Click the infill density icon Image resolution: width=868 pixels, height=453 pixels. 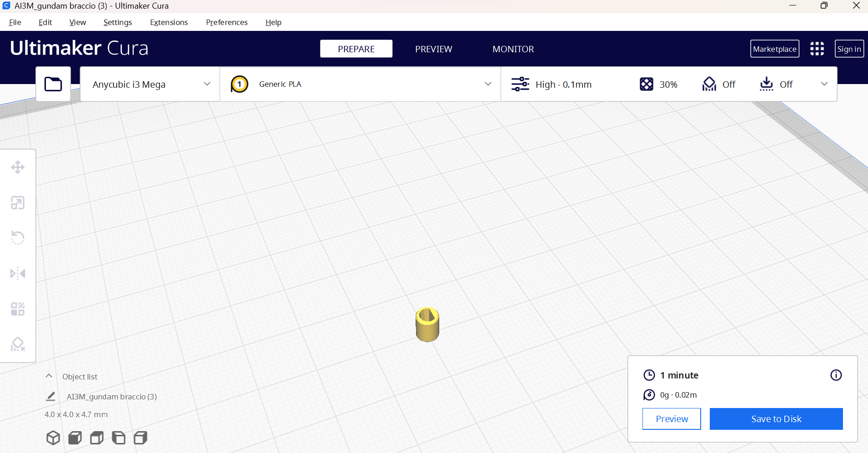point(646,84)
